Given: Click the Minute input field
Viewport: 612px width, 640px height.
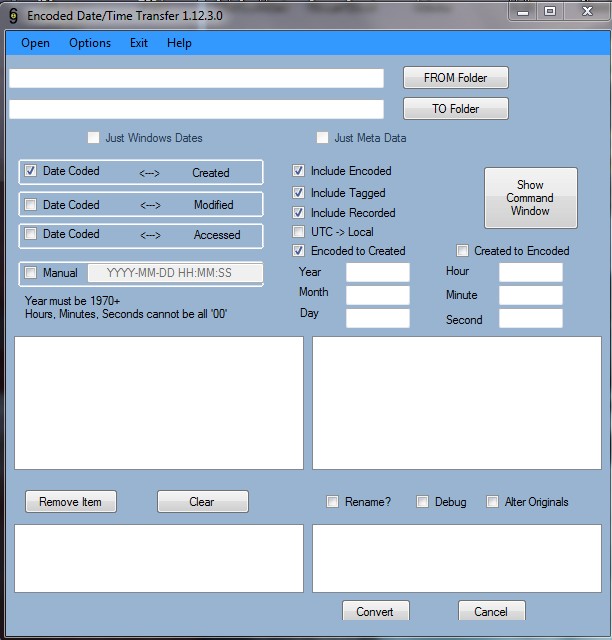Looking at the screenshot, I should tap(531, 295).
